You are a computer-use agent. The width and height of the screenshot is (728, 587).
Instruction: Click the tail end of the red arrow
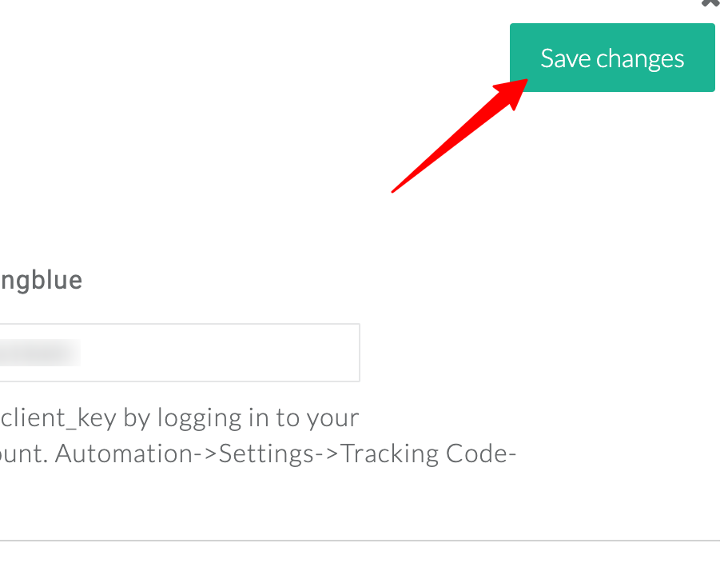coord(394,190)
